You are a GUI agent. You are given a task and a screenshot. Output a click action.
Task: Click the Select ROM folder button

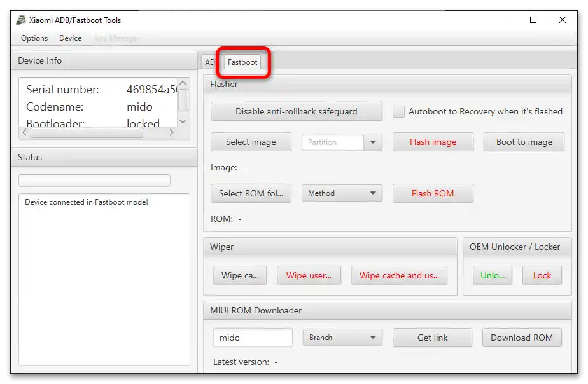tap(251, 193)
